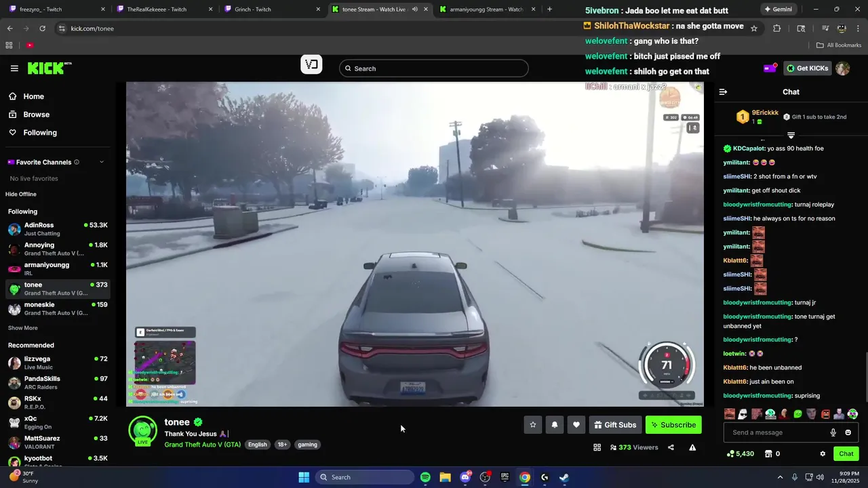868x488 pixels.
Task: Expand the gift leaderboard chevron
Action: point(791,136)
